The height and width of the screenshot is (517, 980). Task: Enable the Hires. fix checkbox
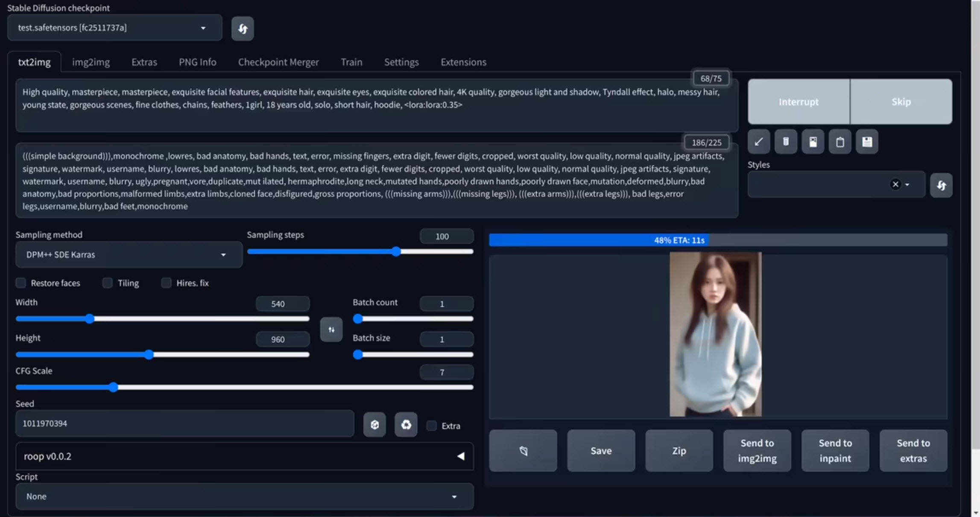coord(166,283)
